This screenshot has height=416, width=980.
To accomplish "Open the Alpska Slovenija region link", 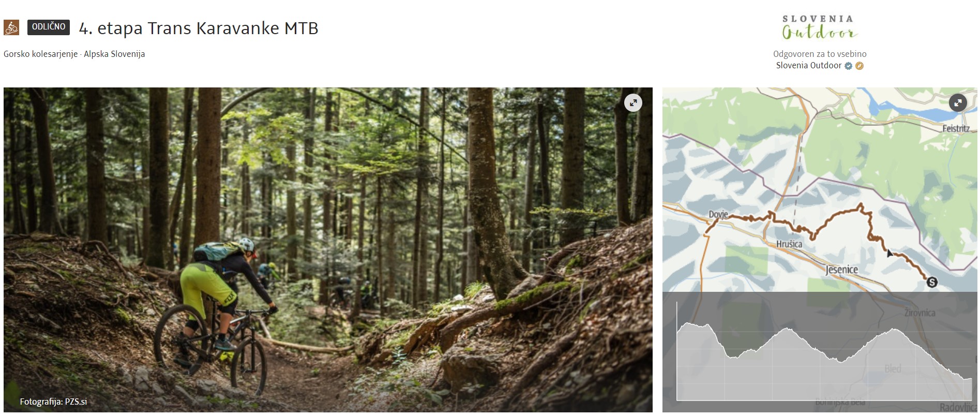I will tap(114, 54).
